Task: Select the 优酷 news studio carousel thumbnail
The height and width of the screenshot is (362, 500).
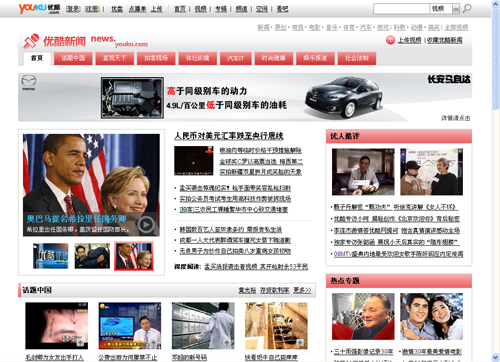Action: (51, 256)
